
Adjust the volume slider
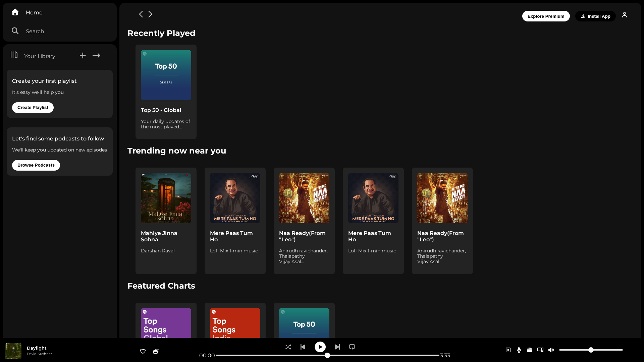591,350
